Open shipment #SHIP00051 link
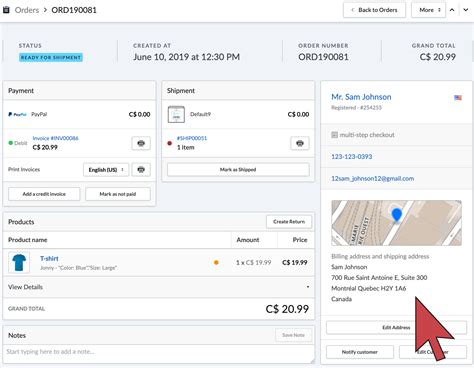 click(192, 138)
